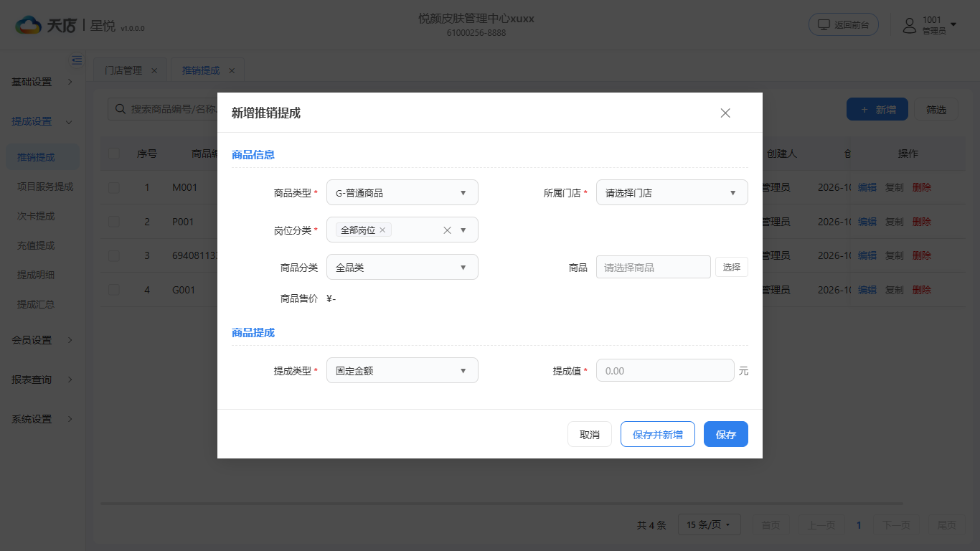Focus the 提成值 amount input field
The image size is (980, 551).
[x=665, y=371]
